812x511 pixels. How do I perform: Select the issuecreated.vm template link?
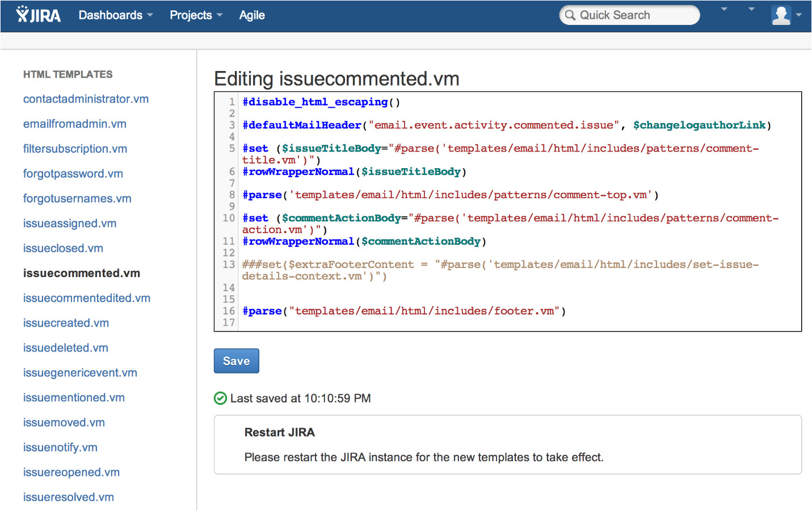[x=66, y=323]
